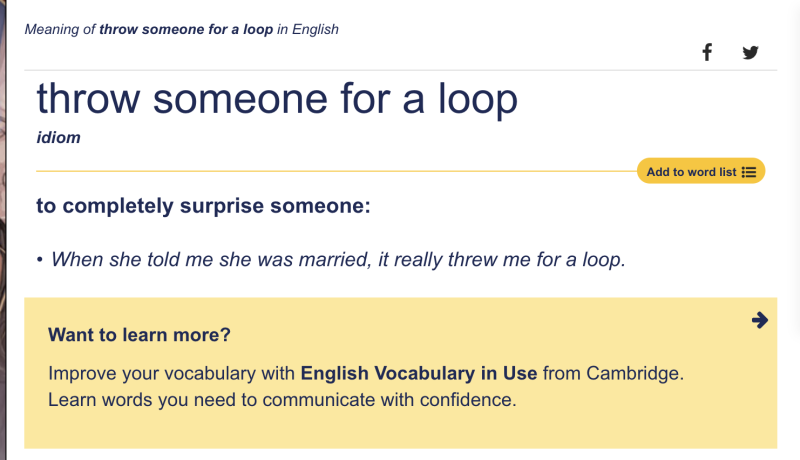This screenshot has height=460, width=800.
Task: Click 'Meaning of' at the top of page
Action: click(x=60, y=29)
